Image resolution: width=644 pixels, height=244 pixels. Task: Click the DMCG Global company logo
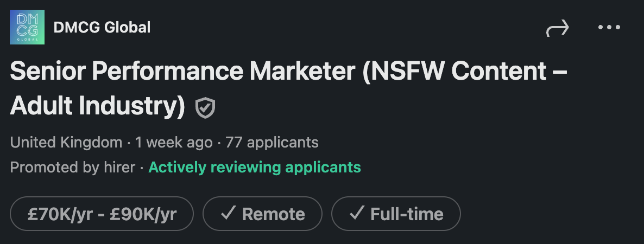[27, 27]
